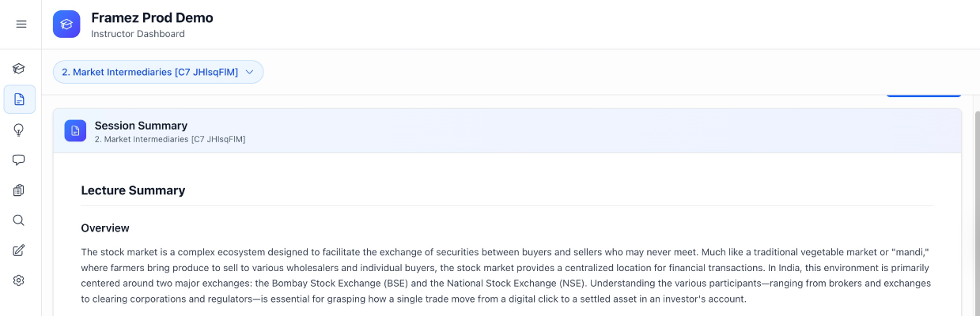Screen dimensions: 980x316
Task: Click the Session Summary card icon
Action: tap(75, 131)
